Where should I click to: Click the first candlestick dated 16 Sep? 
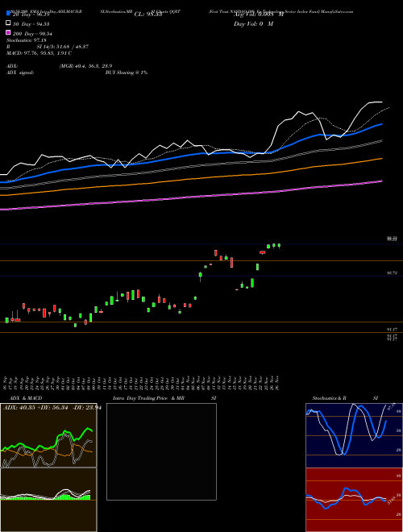click(6, 320)
